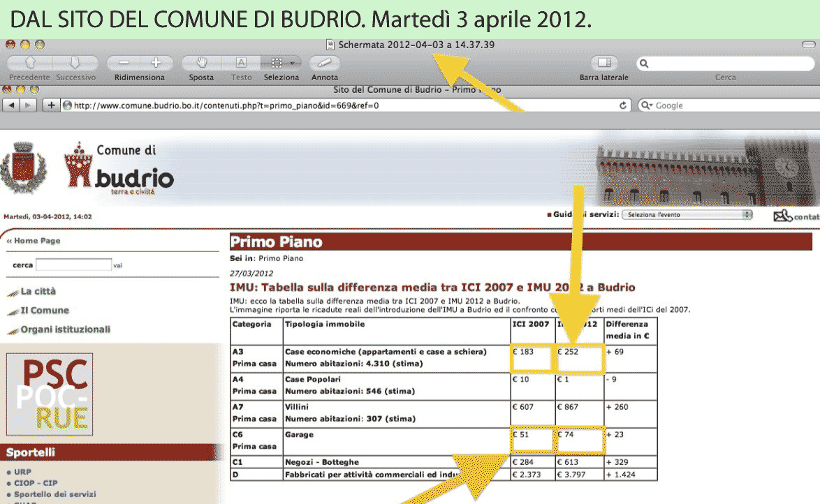
Task: Toggle the Barra laterale sidebar button
Action: pyautogui.click(x=604, y=63)
